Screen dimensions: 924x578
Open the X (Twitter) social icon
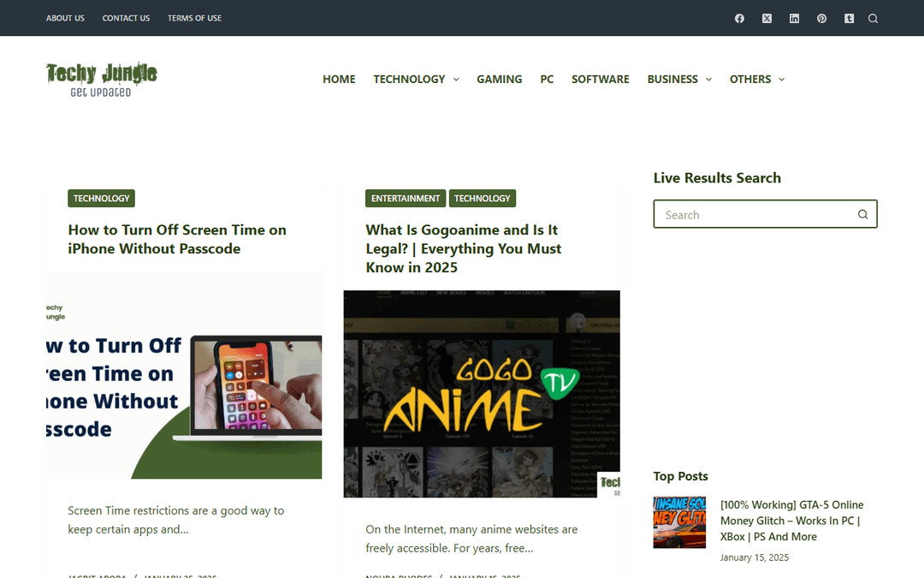point(767,18)
